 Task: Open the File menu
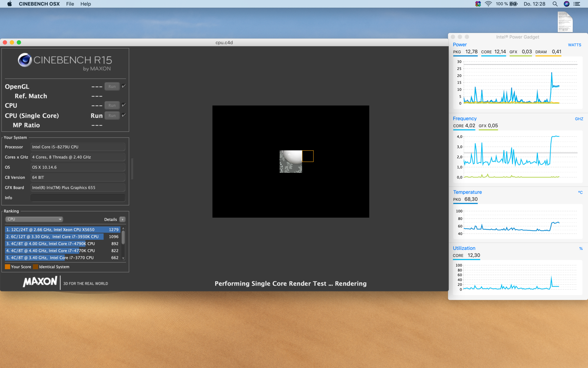coord(70,4)
